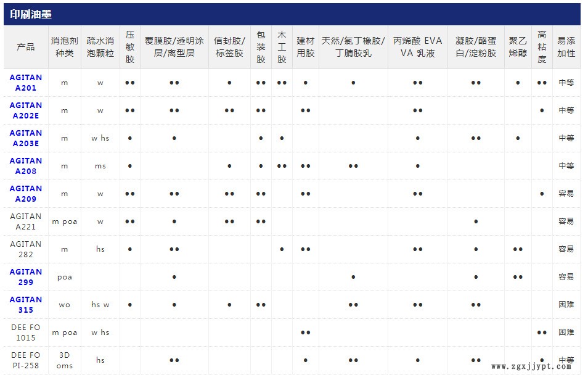Screen dimensions: 588x380
Task: Click 困难 in the AGITAN 315 row
Action: tap(566, 305)
